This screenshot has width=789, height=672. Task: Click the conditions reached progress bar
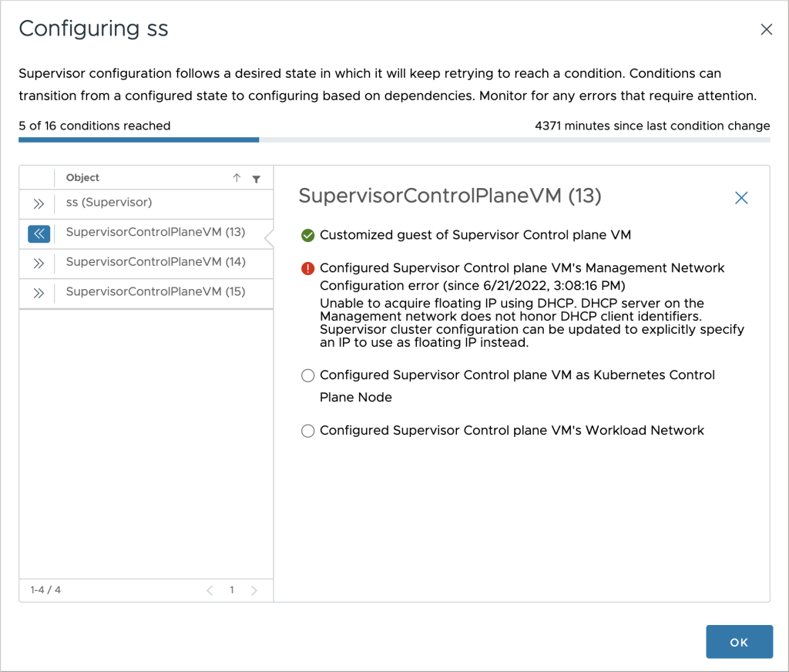[x=394, y=139]
